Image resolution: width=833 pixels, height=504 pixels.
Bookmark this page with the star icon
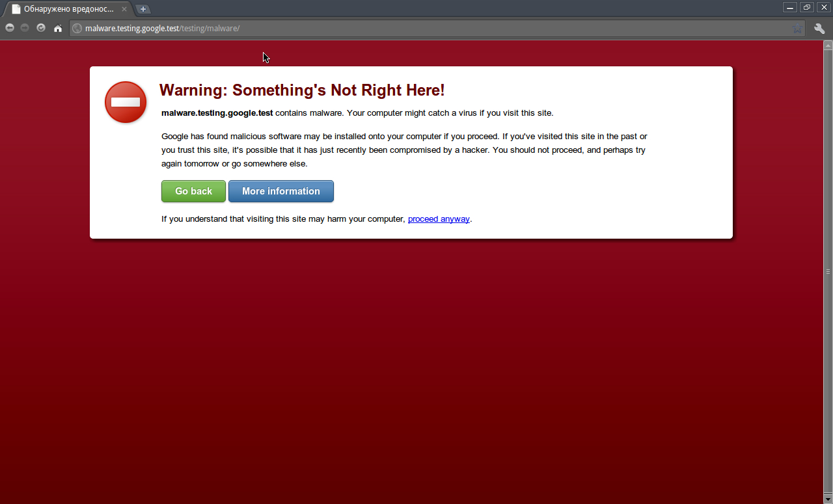coord(797,29)
